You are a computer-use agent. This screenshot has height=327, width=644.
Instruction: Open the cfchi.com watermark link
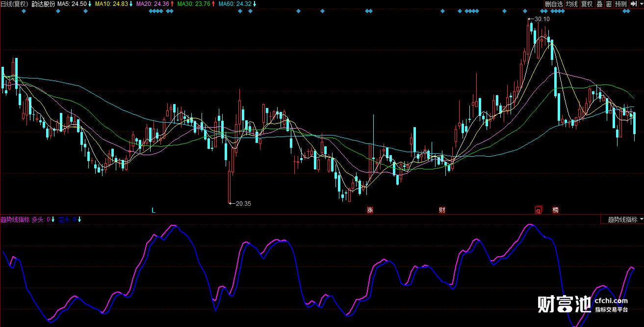pos(611,301)
